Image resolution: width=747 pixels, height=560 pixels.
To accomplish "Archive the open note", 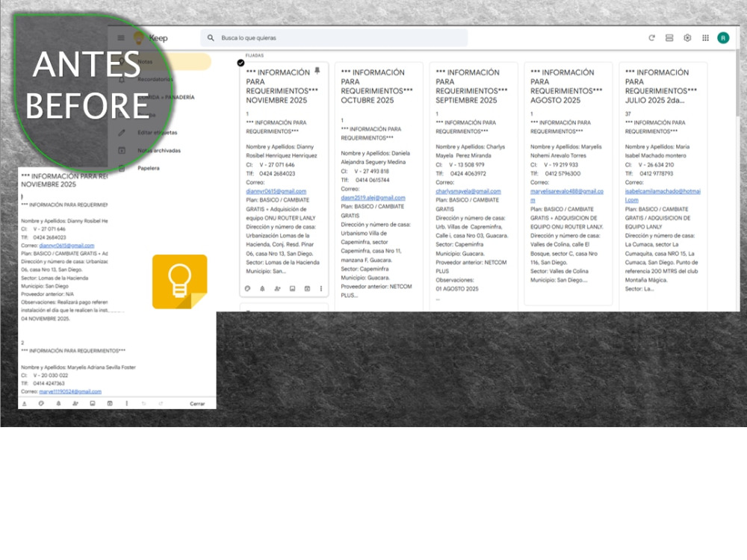I will (x=110, y=403).
